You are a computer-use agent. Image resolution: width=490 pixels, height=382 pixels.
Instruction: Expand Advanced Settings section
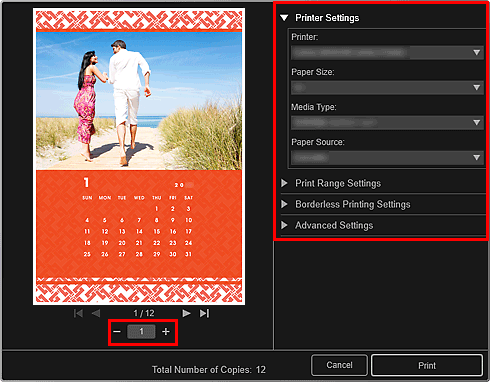(284, 225)
